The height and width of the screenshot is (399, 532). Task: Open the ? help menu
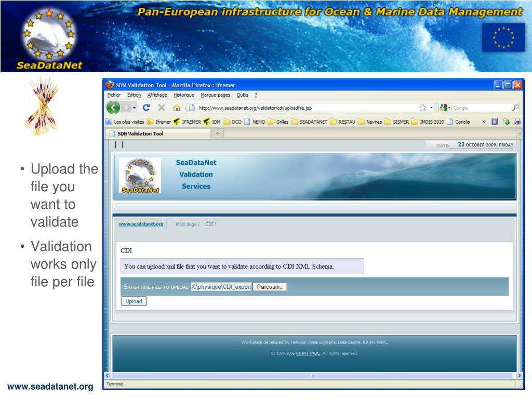click(256, 95)
